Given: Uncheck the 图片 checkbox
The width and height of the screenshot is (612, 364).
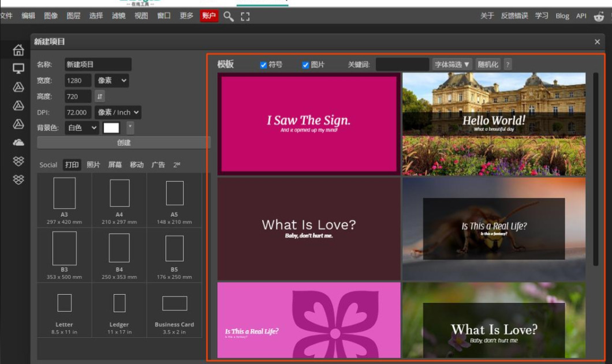Looking at the screenshot, I should click(x=305, y=65).
